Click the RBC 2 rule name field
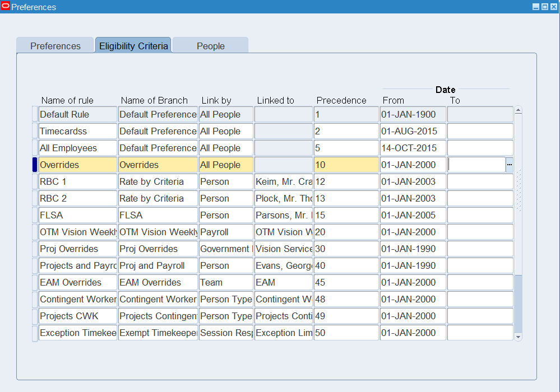Viewport: 560px width, 392px height. [x=78, y=198]
